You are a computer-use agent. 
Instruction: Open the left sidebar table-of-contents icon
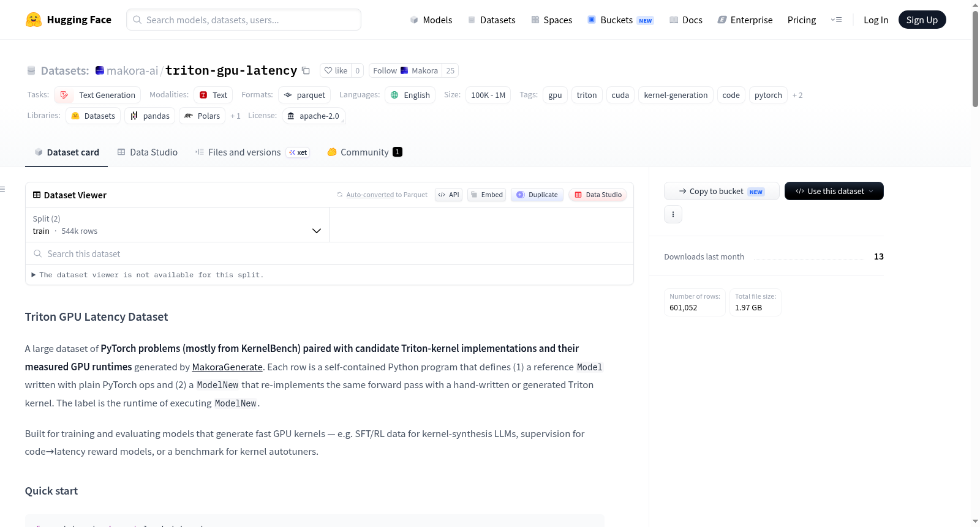2,189
